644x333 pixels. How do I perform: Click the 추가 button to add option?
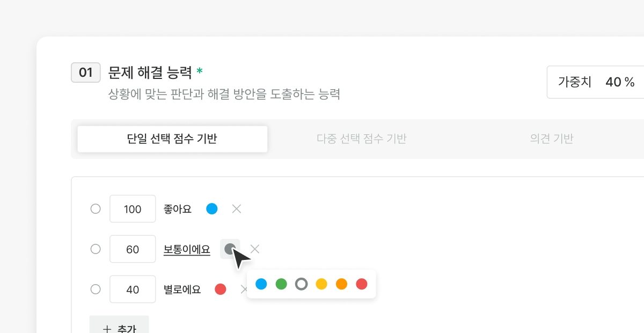click(x=119, y=327)
